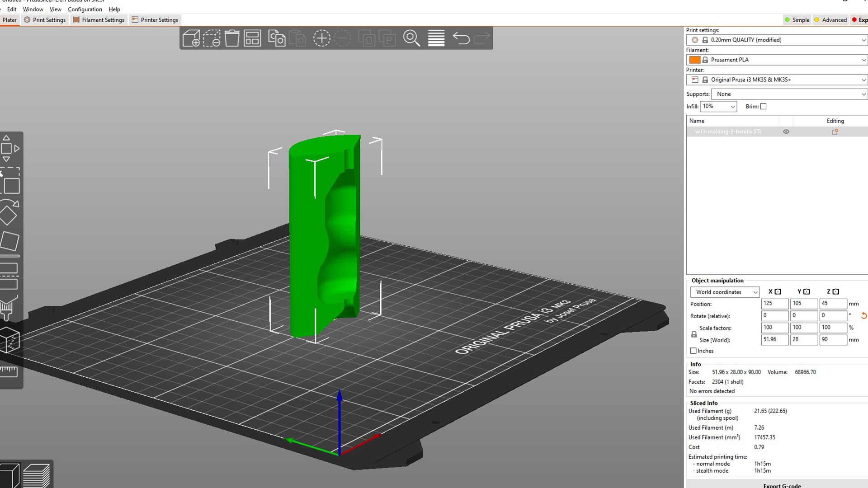Open Search with the magnifier icon
The image size is (868, 488).
point(411,38)
